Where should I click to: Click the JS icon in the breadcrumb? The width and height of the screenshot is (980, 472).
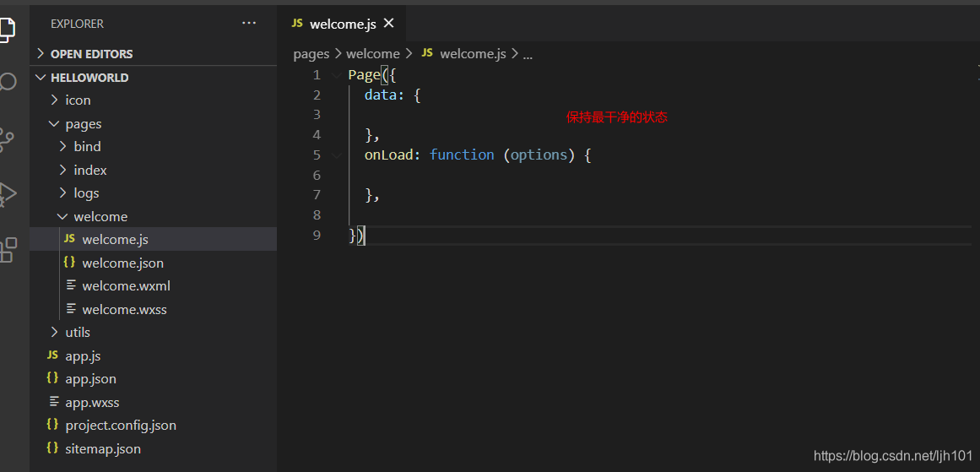pyautogui.click(x=427, y=53)
